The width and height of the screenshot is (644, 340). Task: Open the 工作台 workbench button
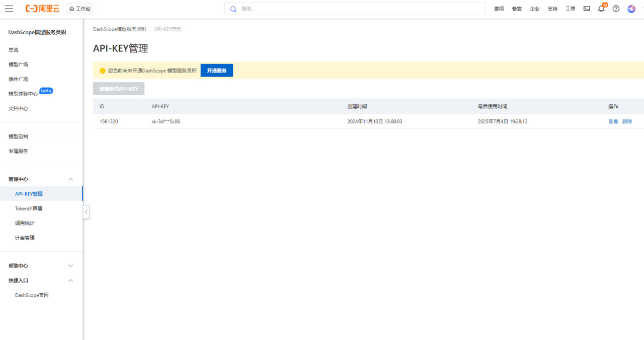(80, 9)
